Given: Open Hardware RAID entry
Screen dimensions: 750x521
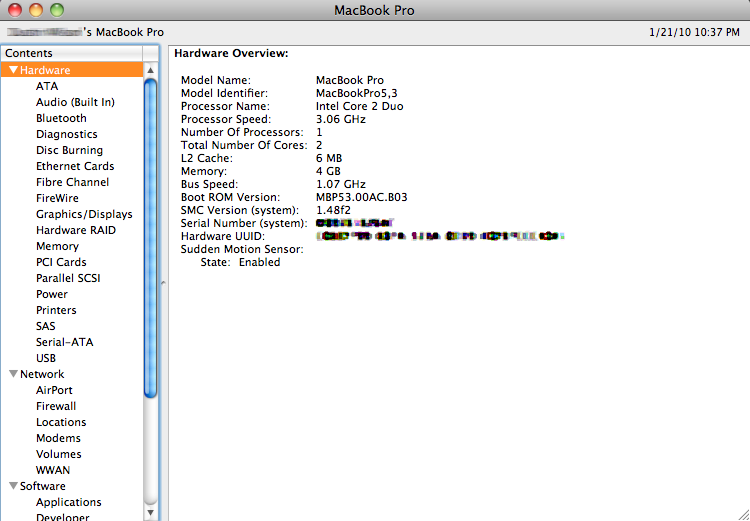Looking at the screenshot, I should pos(76,230).
